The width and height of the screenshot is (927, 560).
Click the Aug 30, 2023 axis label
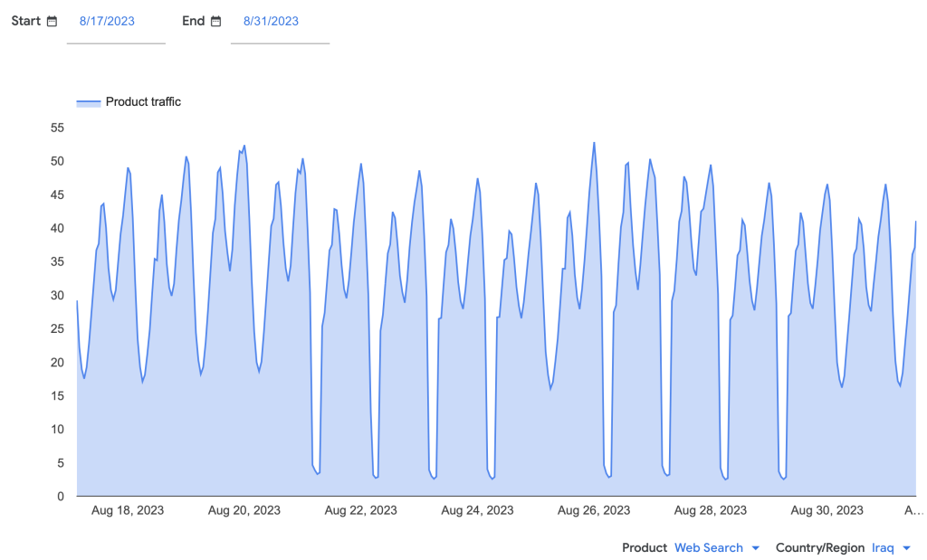click(827, 510)
